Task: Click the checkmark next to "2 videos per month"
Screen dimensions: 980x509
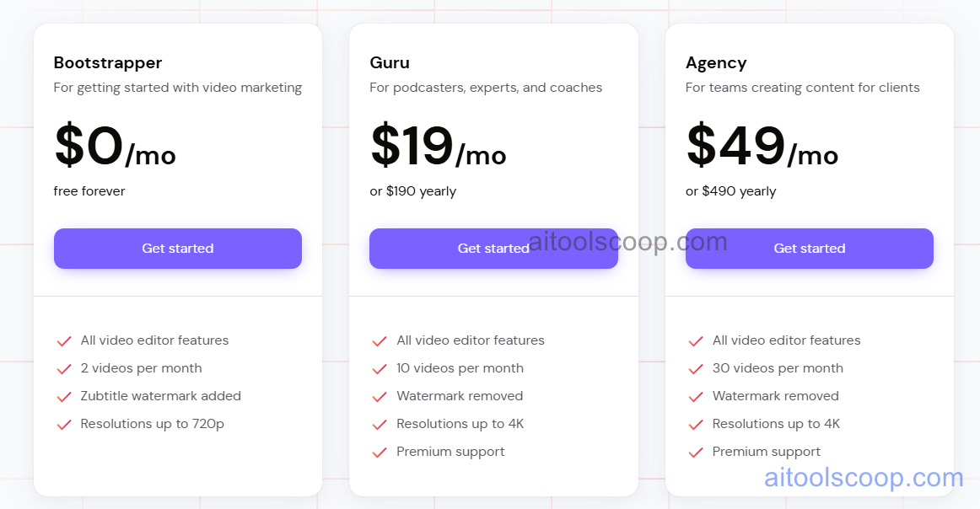Action: pyautogui.click(x=63, y=368)
